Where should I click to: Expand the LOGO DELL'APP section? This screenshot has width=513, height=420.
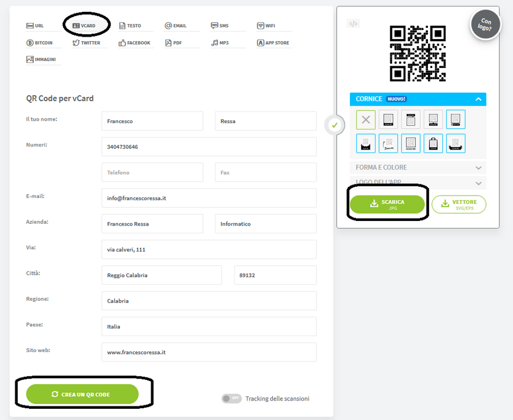point(418,183)
